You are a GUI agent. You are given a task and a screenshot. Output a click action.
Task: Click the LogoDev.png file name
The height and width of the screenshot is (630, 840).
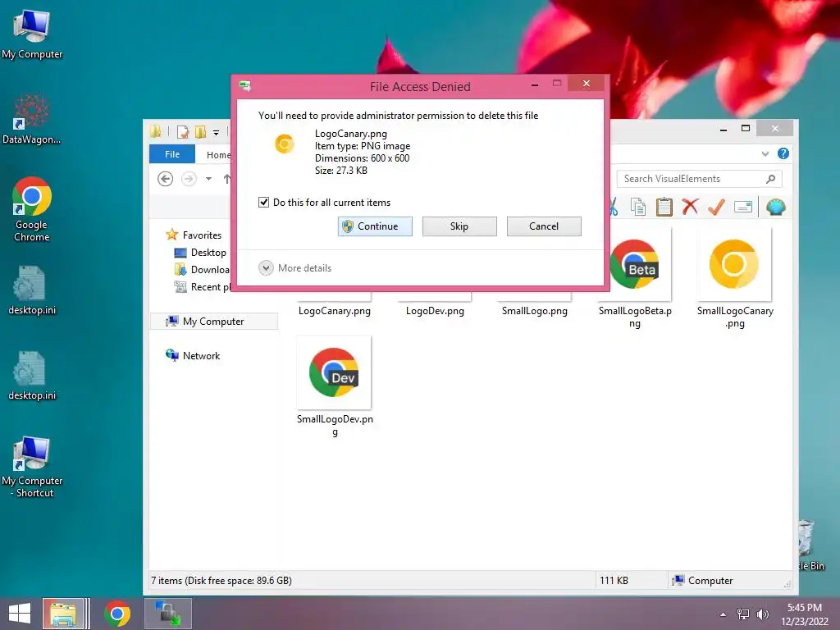click(435, 311)
